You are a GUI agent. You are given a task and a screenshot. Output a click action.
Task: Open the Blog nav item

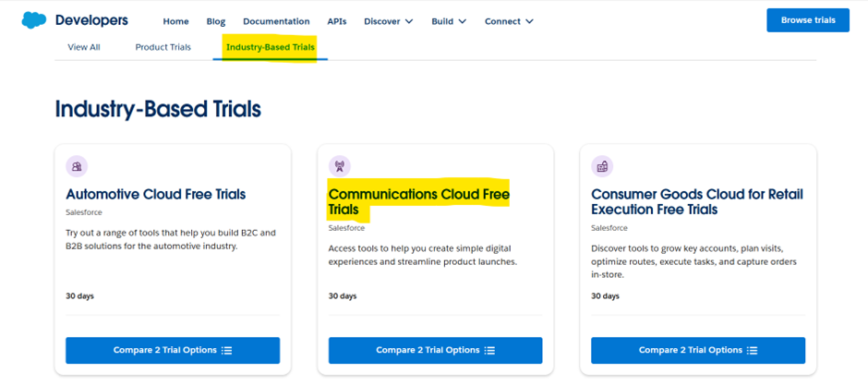[216, 21]
